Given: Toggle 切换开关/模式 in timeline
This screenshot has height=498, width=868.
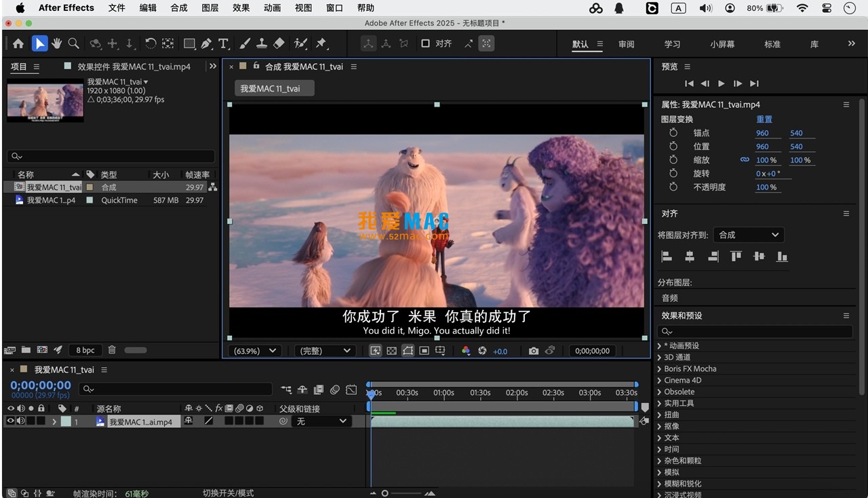Looking at the screenshot, I should (228, 493).
